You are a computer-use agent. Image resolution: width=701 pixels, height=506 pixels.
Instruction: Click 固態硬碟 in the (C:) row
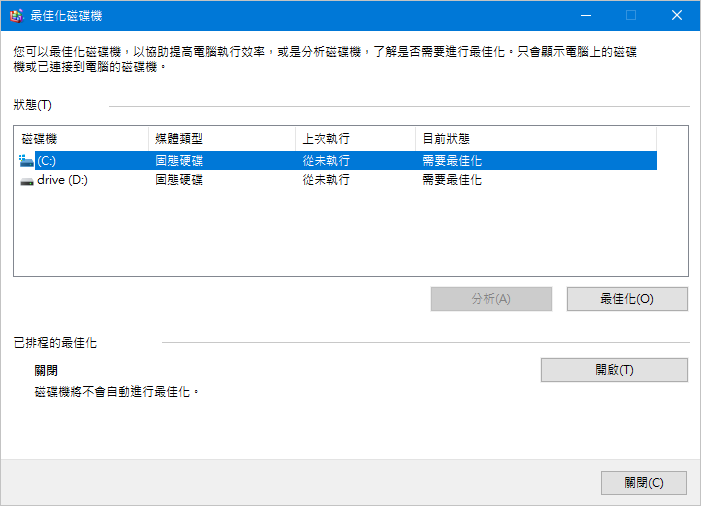pos(179,160)
